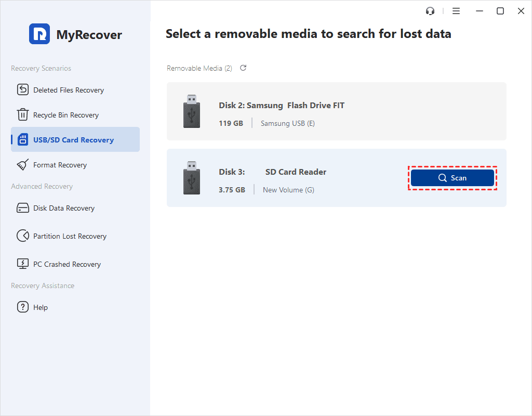This screenshot has height=416, width=532.
Task: Click the 'Recovery Assistance' section header
Action: [43, 285]
